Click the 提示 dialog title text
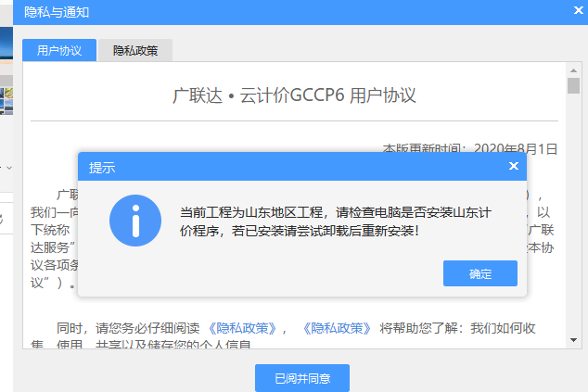Image resolution: width=588 pixels, height=392 pixels. [x=102, y=168]
